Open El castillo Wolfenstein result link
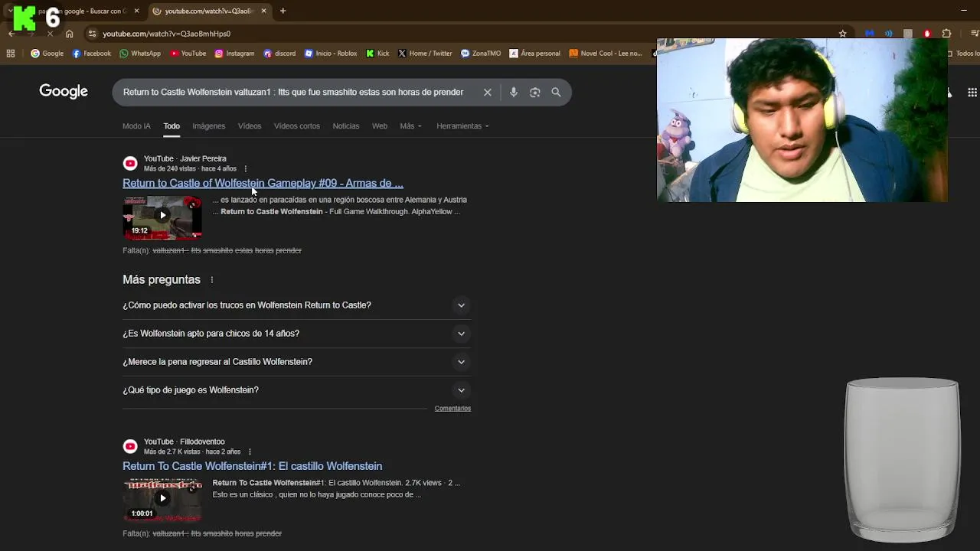The width and height of the screenshot is (980, 551). (252, 466)
